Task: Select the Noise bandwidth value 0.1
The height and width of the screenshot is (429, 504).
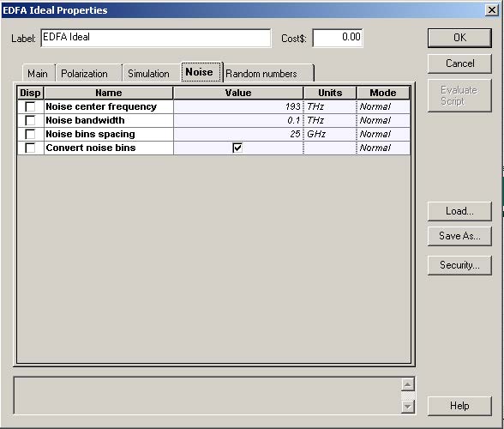Action: pyautogui.click(x=238, y=120)
